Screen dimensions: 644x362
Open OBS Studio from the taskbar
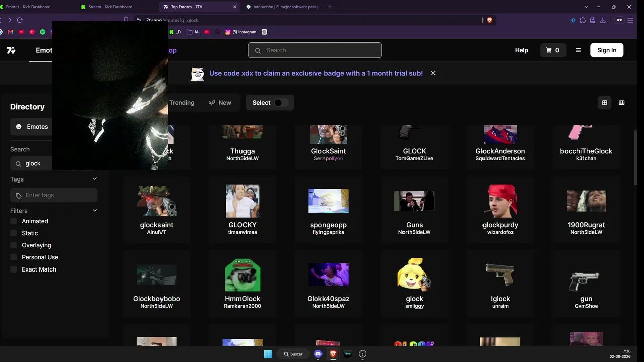point(362,354)
